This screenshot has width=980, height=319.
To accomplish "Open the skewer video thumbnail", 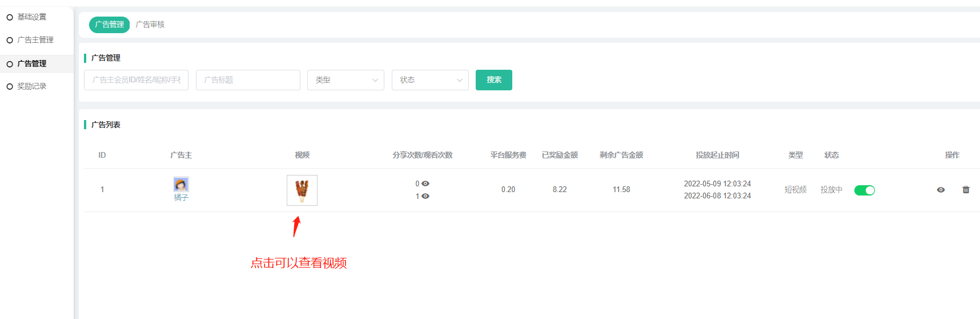I will click(302, 190).
